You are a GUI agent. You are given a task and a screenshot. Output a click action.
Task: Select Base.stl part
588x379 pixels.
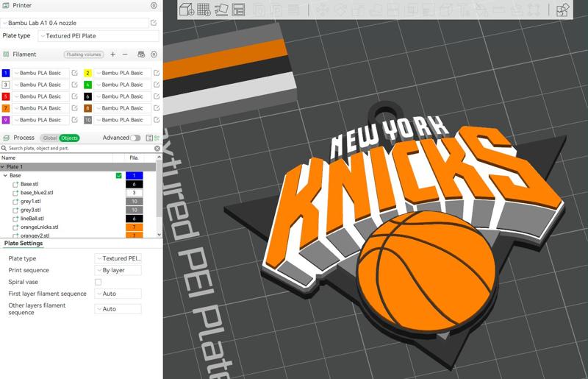tap(29, 184)
